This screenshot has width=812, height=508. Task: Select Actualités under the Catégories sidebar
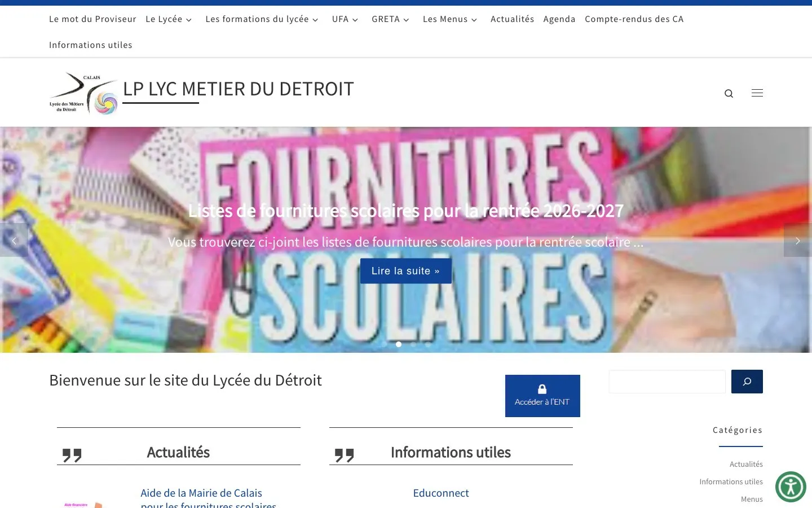746,464
